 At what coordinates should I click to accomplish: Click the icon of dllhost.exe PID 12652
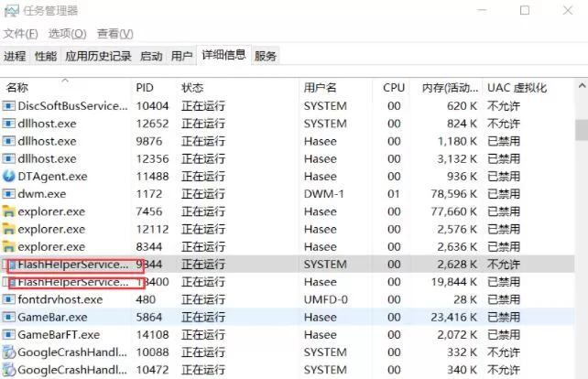coord(8,124)
